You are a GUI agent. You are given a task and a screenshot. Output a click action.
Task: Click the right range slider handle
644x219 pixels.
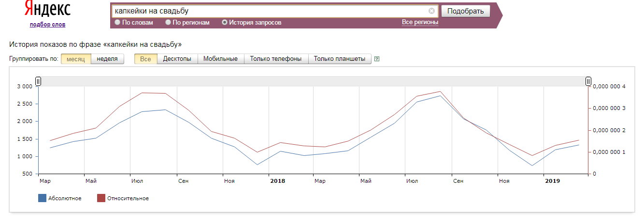588,82
